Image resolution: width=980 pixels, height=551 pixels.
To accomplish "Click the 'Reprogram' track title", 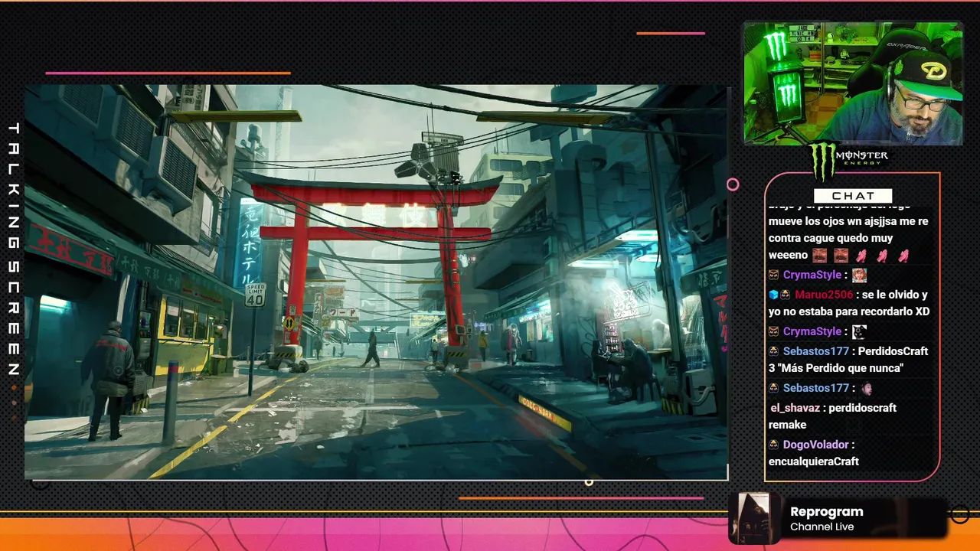I will point(826,512).
